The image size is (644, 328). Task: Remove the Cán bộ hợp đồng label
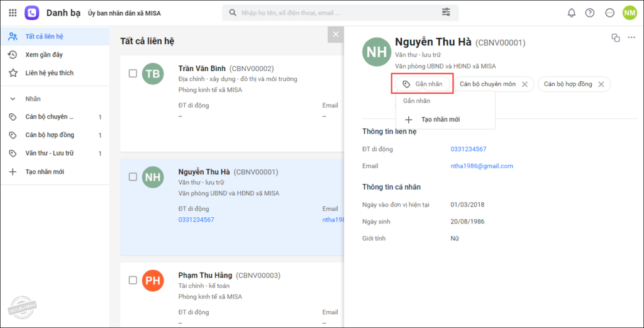(x=601, y=84)
